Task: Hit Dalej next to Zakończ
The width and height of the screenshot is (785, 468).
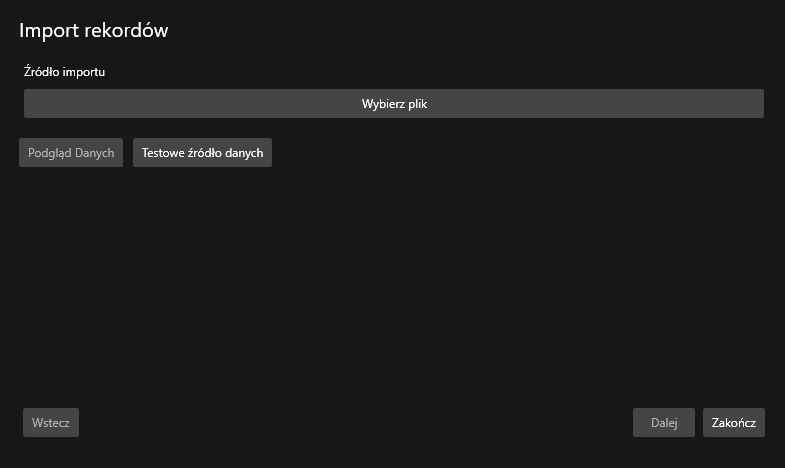Action: [664, 423]
